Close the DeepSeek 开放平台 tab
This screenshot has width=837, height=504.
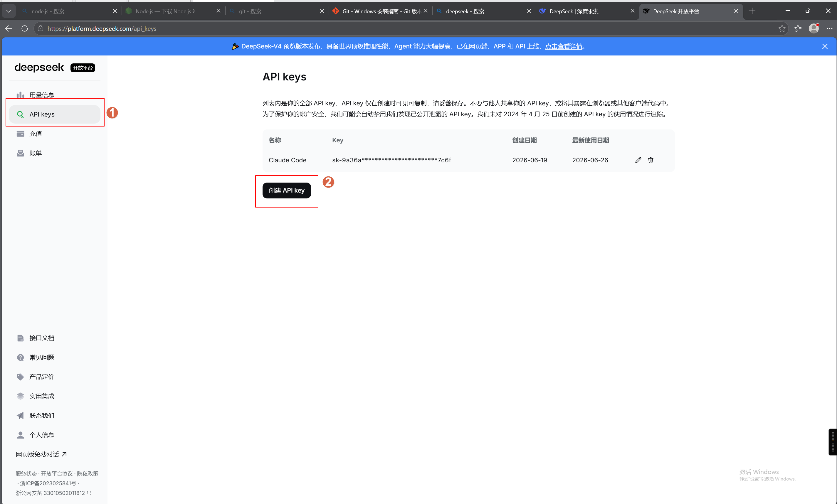[x=736, y=11]
